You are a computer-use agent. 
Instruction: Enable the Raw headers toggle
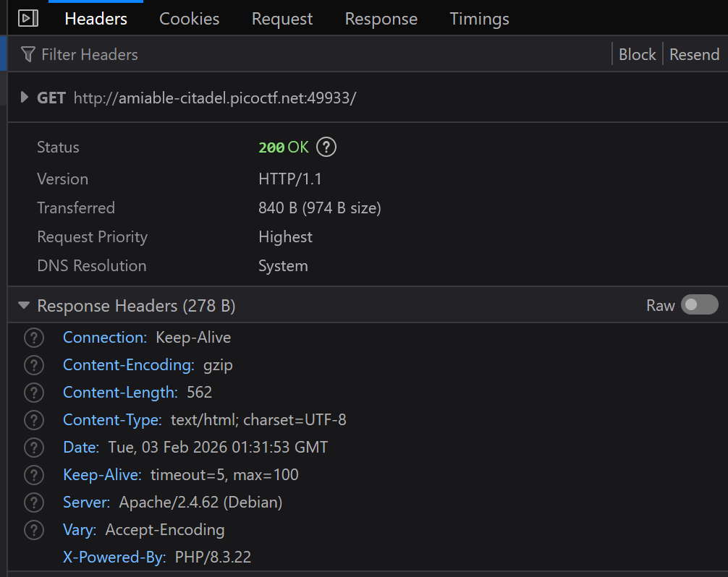click(701, 305)
